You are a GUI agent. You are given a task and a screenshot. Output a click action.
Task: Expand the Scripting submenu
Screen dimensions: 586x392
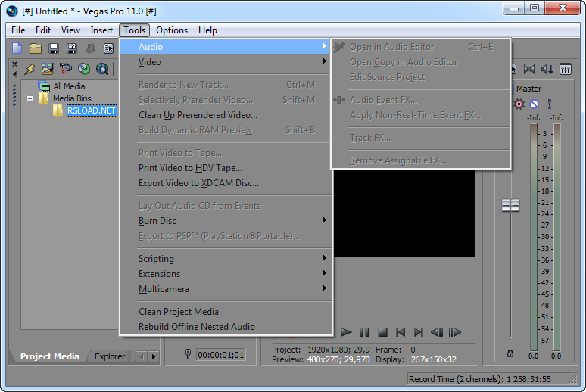pyautogui.click(x=226, y=258)
